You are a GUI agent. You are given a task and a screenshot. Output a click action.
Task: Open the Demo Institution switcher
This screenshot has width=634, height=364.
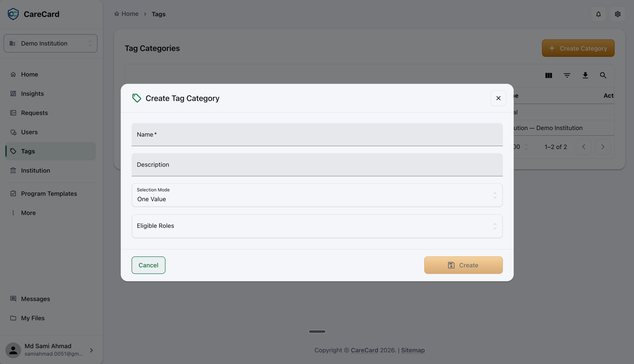click(x=51, y=43)
